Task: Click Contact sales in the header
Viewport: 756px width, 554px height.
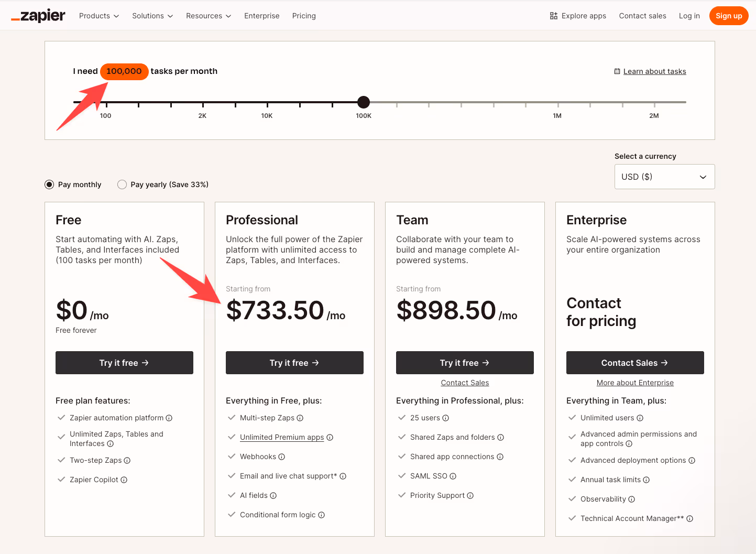Action: (643, 16)
